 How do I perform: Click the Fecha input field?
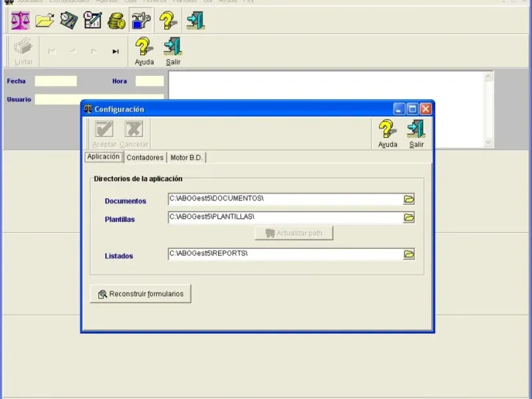56,81
